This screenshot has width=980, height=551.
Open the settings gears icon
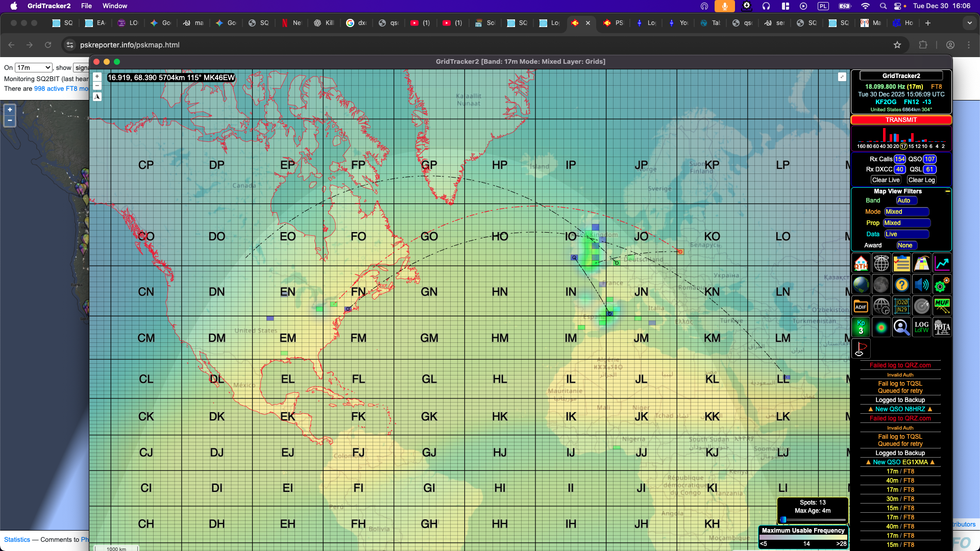[942, 285]
